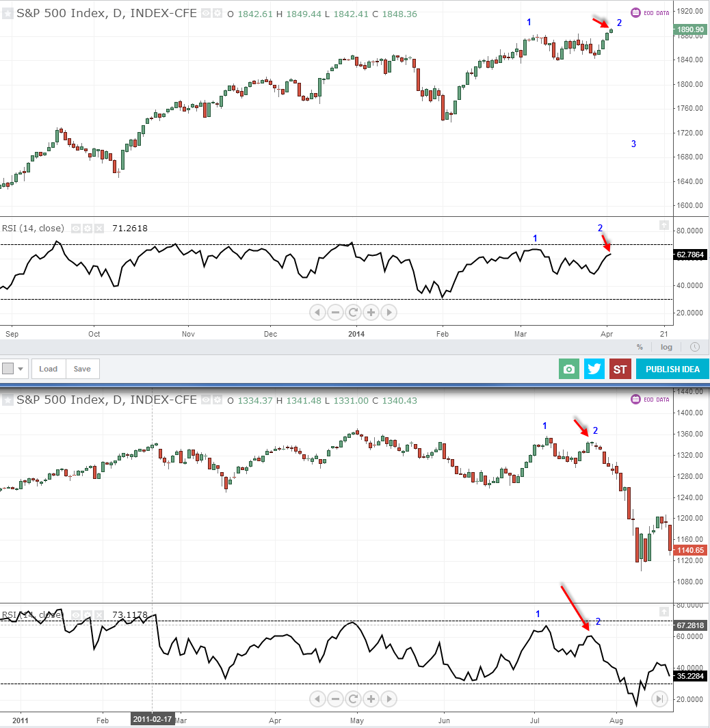Click the EOD Data badge on the bottom chart
The width and height of the screenshot is (710, 728).
tap(650, 400)
